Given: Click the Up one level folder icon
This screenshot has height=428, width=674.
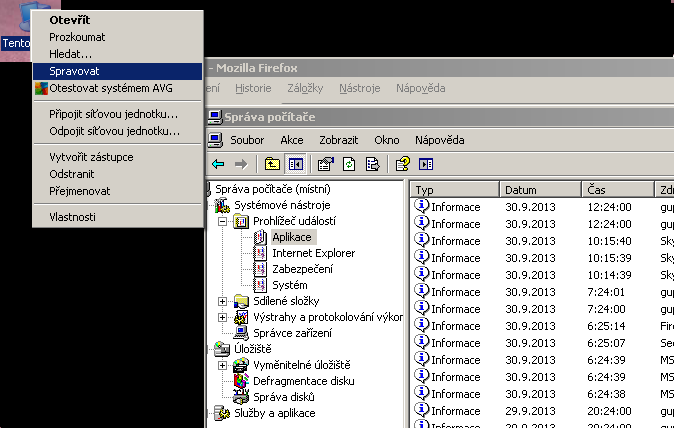Looking at the screenshot, I should pos(272,164).
